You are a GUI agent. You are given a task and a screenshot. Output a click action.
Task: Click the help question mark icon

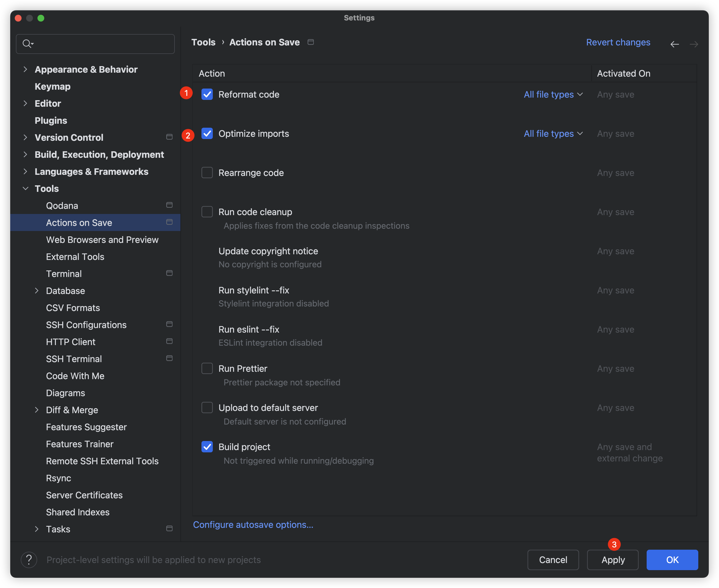pyautogui.click(x=29, y=560)
